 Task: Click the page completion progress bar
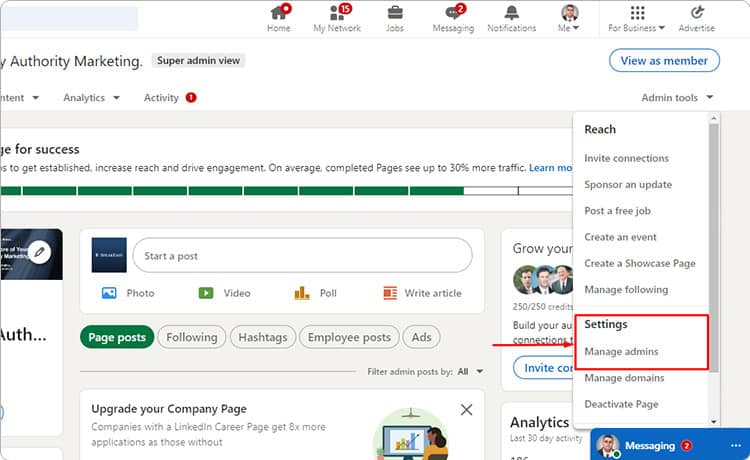point(286,191)
